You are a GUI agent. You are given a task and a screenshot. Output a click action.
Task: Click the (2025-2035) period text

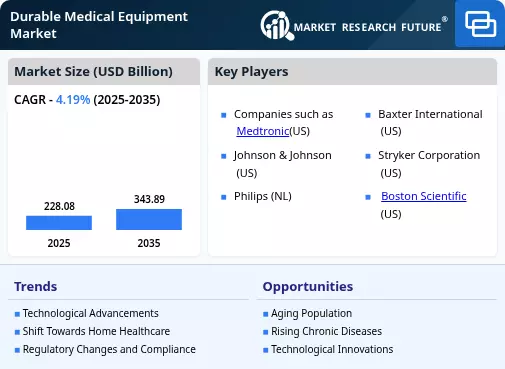[x=127, y=100]
